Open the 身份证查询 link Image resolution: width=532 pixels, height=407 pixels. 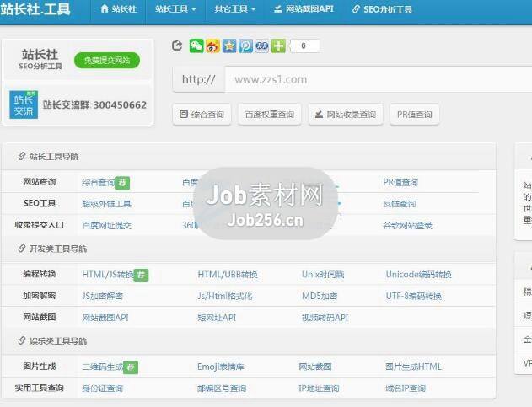[103, 388]
